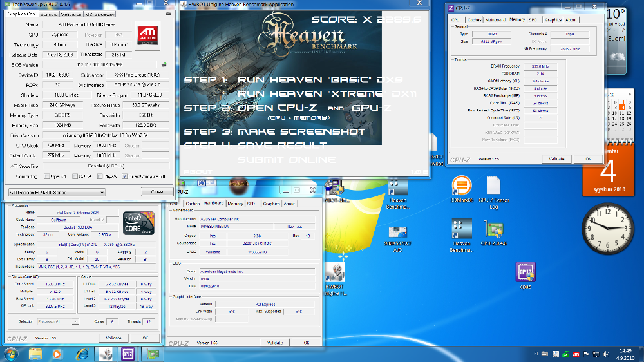Click the GPU-Z screenshot camera icon
Viewport: 644px width, 362px height.
(167, 14)
